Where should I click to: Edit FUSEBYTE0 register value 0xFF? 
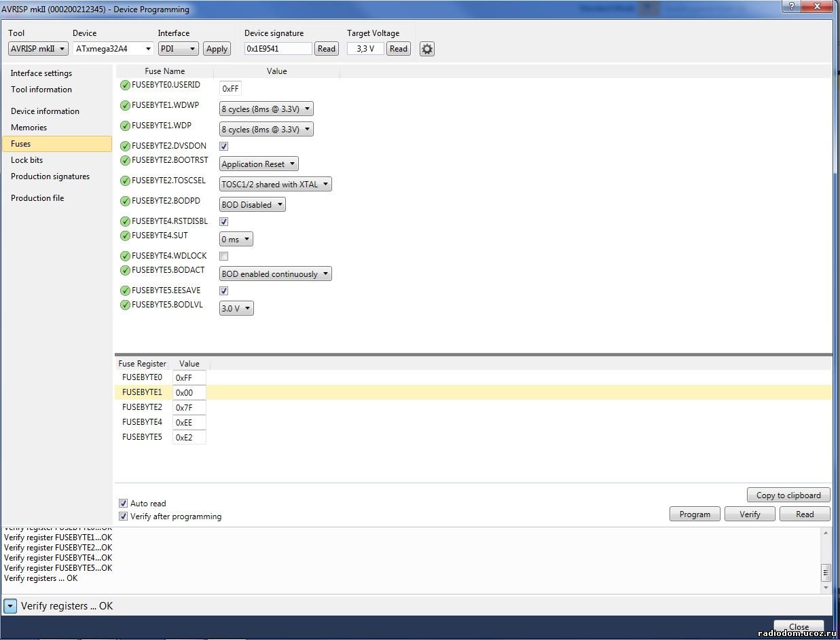point(189,378)
